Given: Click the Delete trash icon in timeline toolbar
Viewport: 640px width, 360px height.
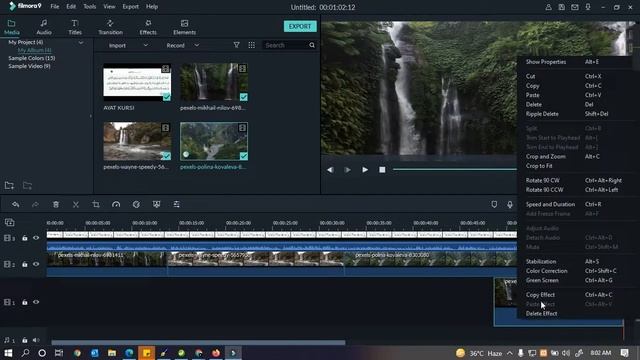Looking at the screenshot, I should (x=56, y=204).
